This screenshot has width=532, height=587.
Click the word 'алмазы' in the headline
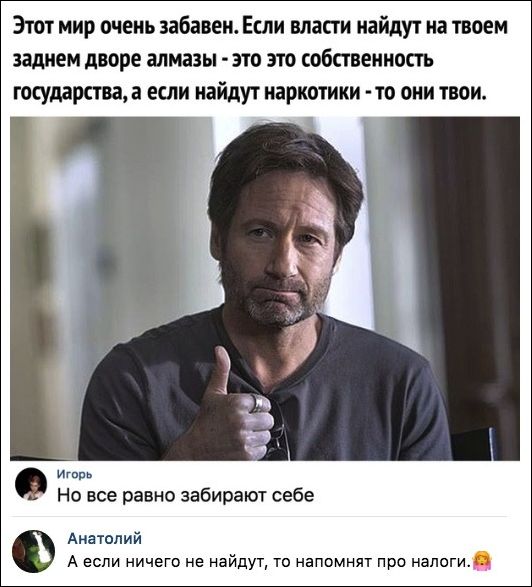click(x=181, y=59)
